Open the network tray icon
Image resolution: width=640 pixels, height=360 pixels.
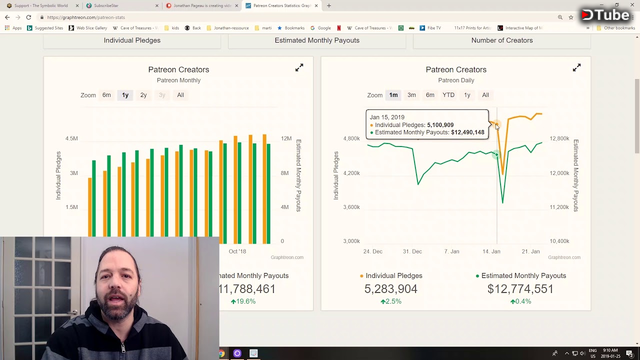575,353
